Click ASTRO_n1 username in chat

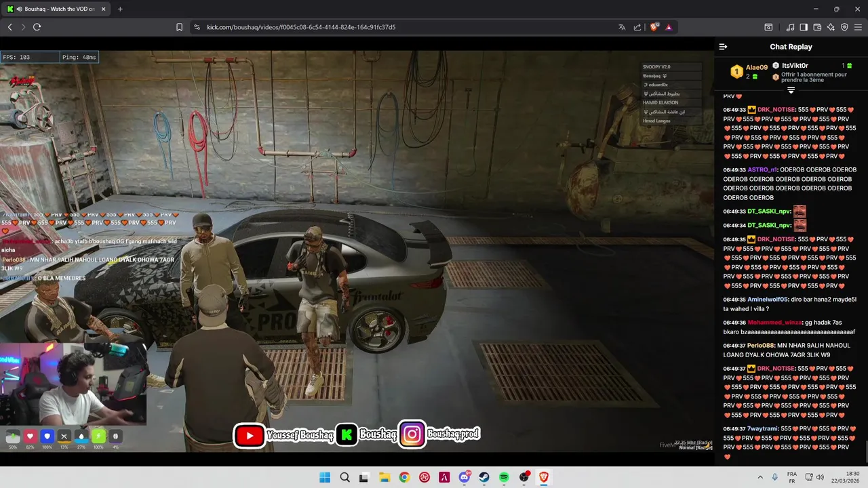763,169
